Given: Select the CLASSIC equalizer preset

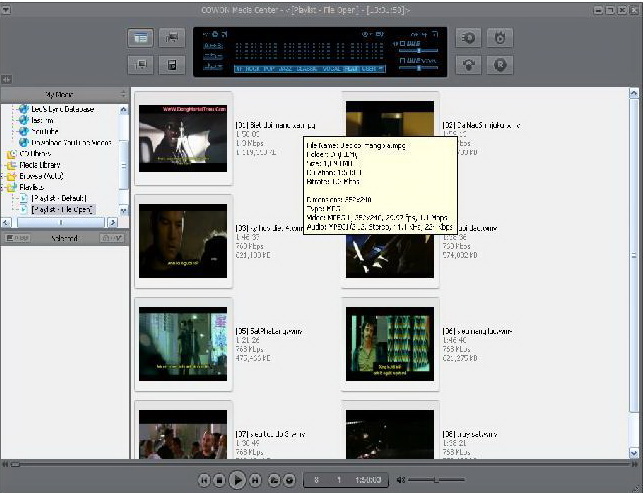Looking at the screenshot, I should pyautogui.click(x=306, y=69).
